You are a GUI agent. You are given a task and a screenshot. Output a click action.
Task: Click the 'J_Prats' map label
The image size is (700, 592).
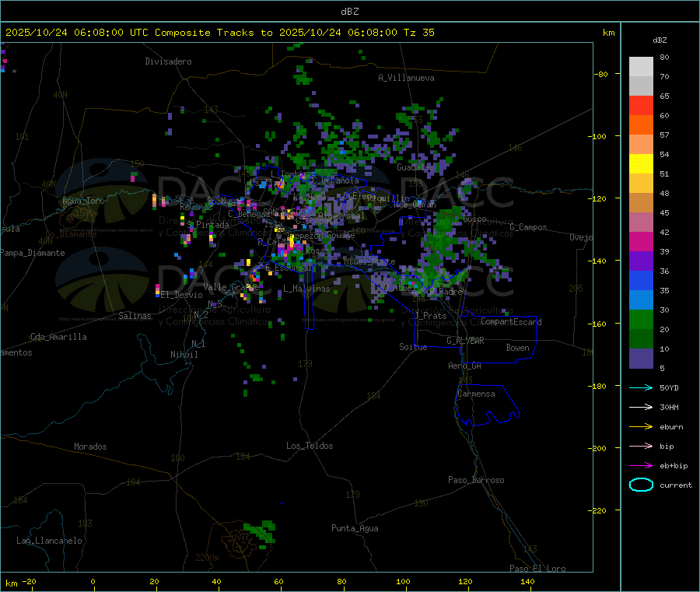(x=430, y=315)
